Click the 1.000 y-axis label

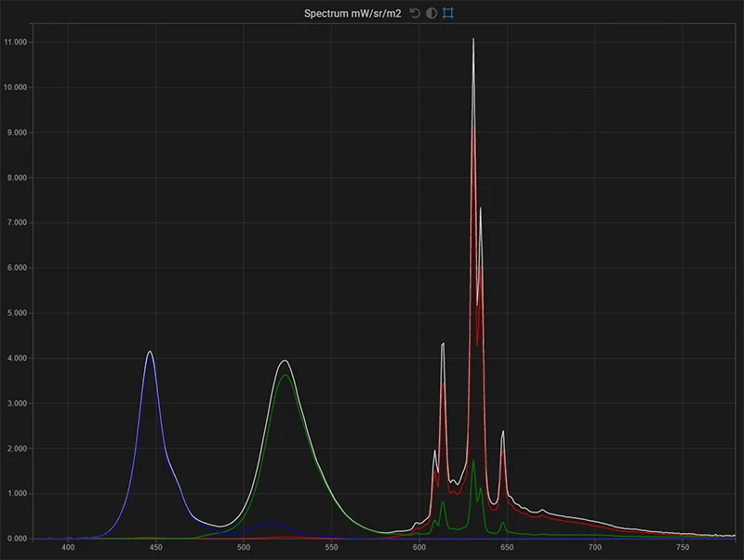click(16, 494)
